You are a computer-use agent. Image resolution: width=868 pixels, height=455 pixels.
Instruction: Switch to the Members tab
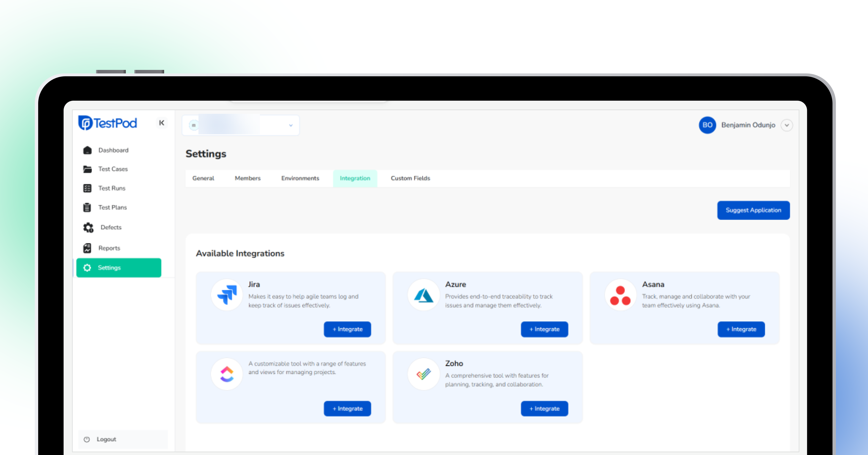(248, 178)
